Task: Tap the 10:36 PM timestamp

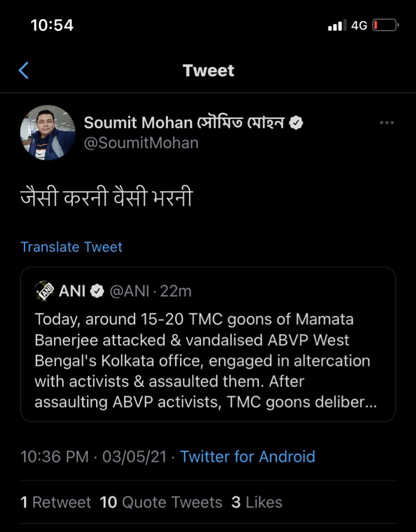Action: tap(54, 457)
